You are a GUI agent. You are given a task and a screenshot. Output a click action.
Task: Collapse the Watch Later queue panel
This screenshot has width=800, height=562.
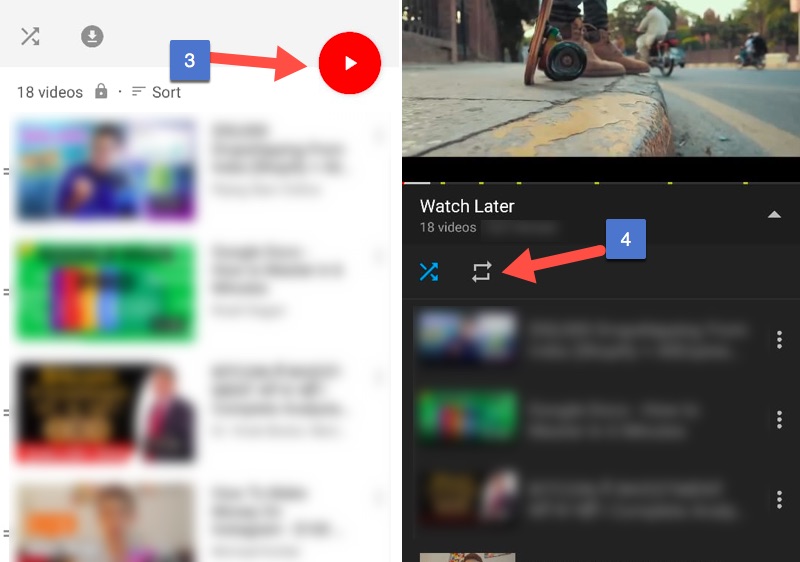774,214
